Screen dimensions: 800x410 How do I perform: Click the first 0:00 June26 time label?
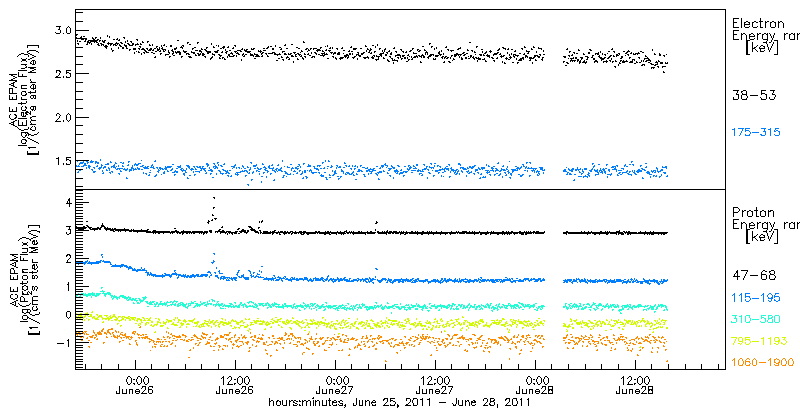[x=135, y=386]
